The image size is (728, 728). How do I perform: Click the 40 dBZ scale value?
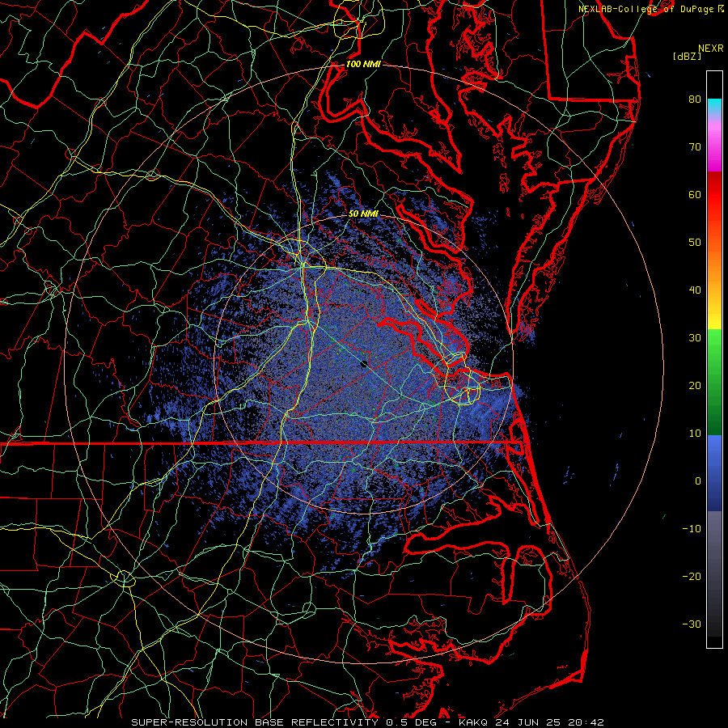pyautogui.click(x=695, y=290)
